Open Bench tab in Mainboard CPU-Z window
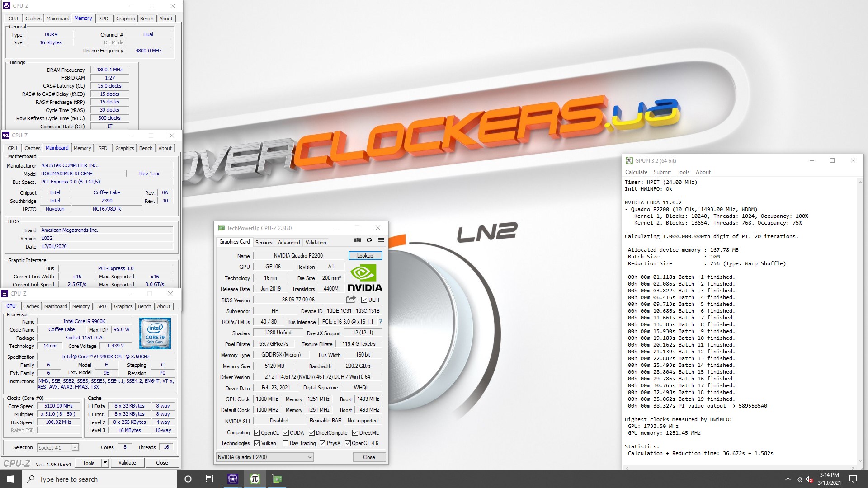 pyautogui.click(x=146, y=148)
